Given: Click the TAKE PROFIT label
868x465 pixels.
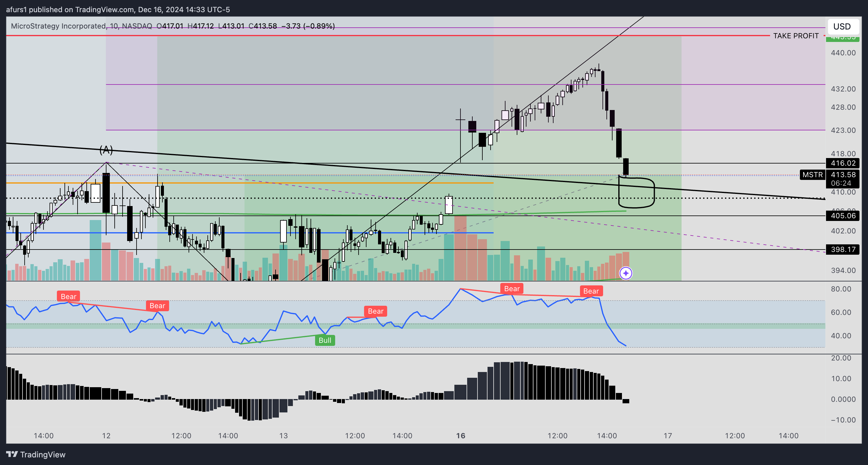Looking at the screenshot, I should [x=796, y=36].
